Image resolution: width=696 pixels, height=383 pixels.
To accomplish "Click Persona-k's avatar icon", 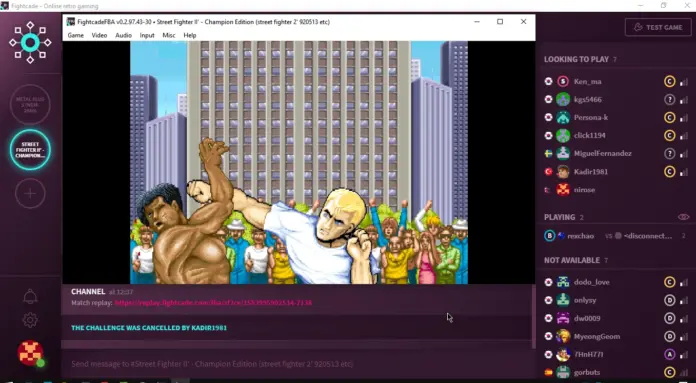I will (563, 117).
